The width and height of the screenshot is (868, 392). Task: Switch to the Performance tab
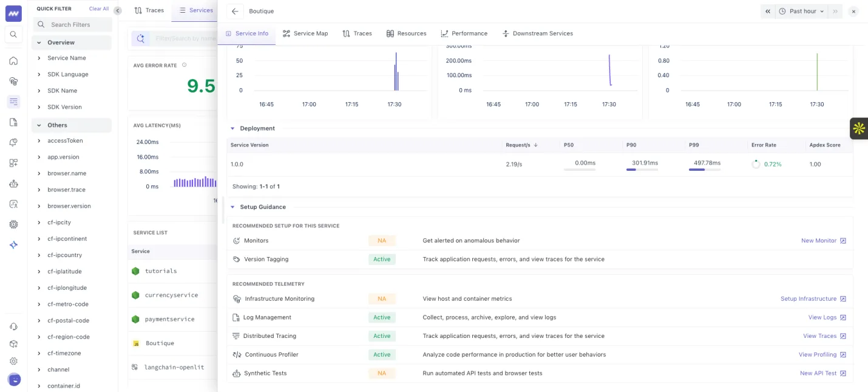[464, 33]
